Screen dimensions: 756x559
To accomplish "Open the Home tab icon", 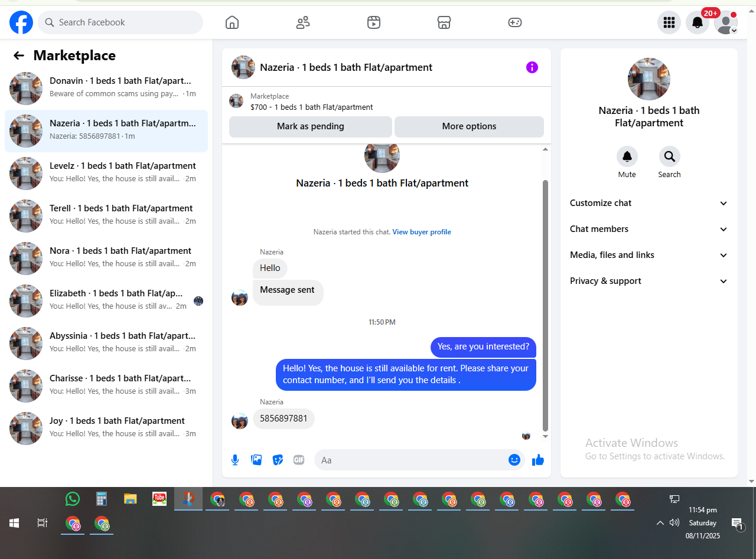I will click(232, 22).
